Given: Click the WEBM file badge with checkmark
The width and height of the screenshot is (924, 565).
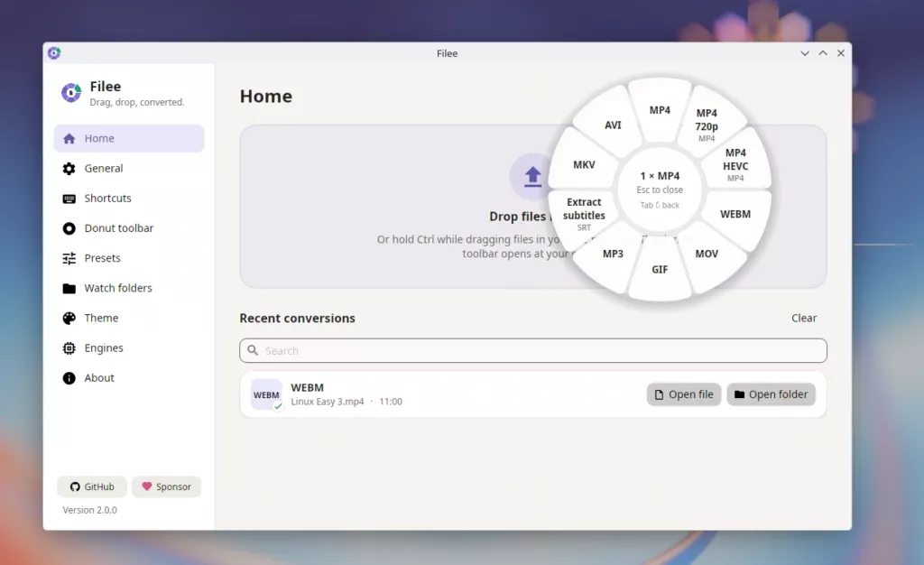Looking at the screenshot, I should (x=266, y=394).
